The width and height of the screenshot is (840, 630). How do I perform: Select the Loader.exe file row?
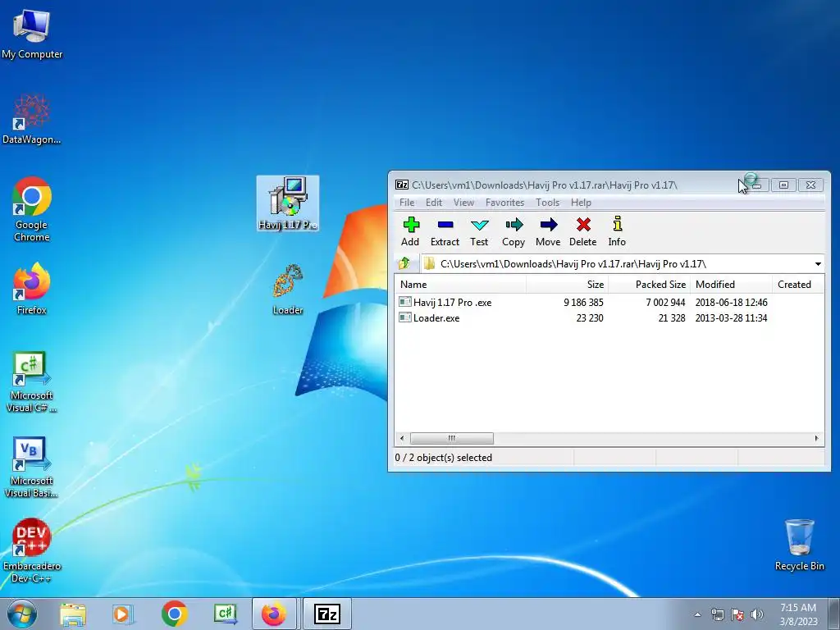point(609,317)
